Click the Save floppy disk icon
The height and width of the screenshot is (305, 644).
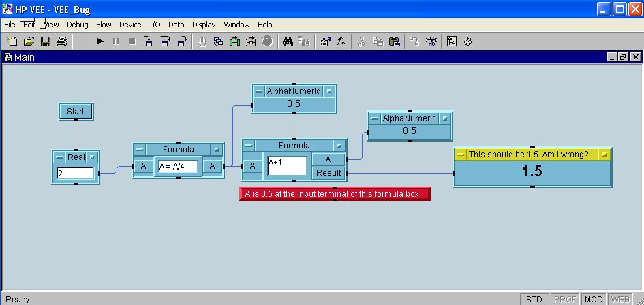point(46,42)
